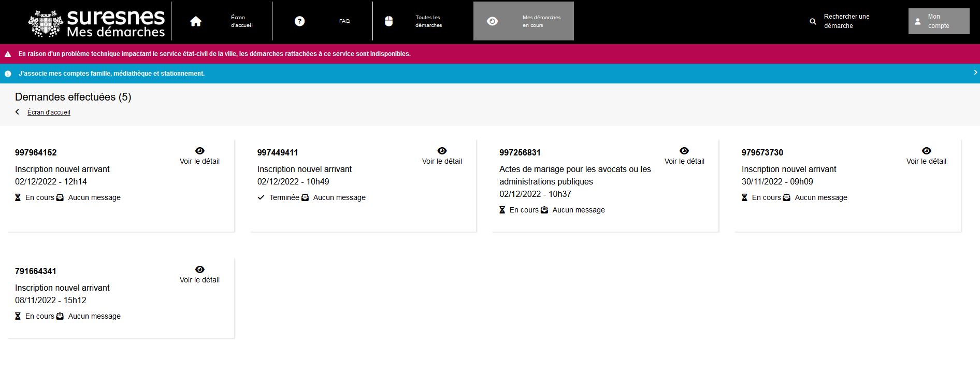
Task: Click eye icon for request 791664341
Action: click(x=200, y=269)
